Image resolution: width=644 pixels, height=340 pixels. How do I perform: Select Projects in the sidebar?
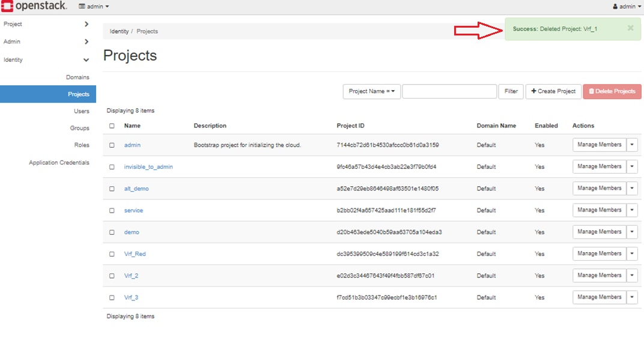[x=48, y=94]
